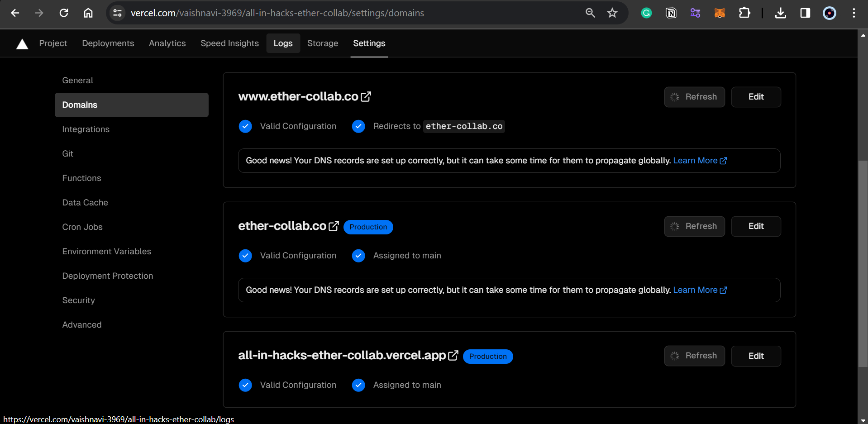Open the www.ether-collab.co domain title link
This screenshot has height=424, width=868.
point(298,96)
